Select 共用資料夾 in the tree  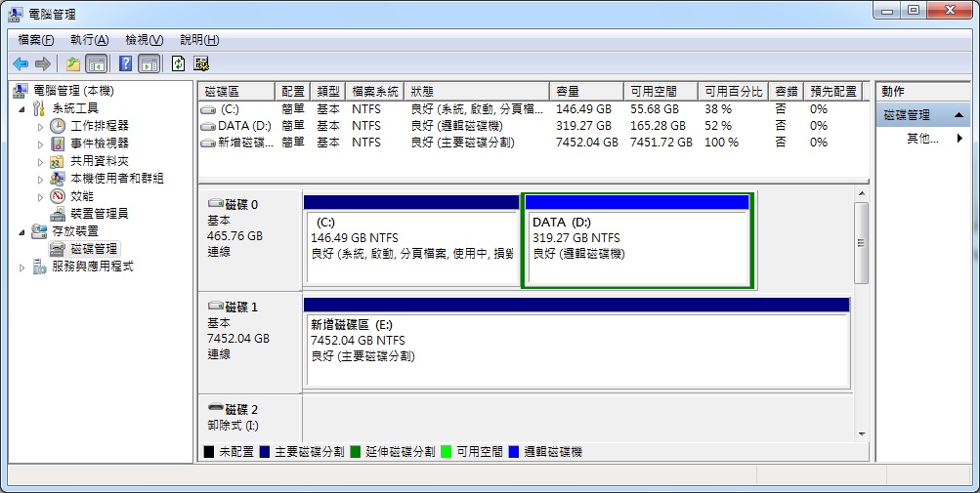pos(100,161)
